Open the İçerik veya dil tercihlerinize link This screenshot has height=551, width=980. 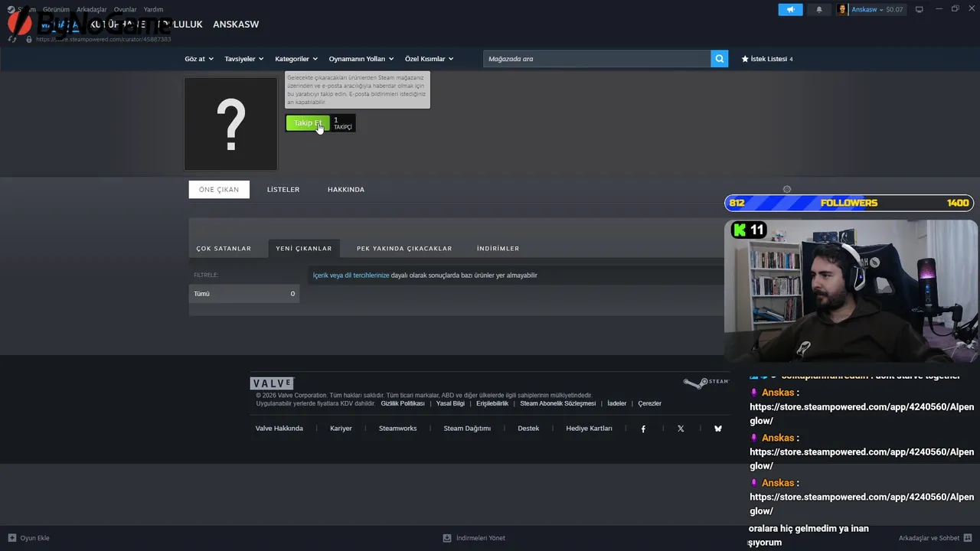click(351, 275)
